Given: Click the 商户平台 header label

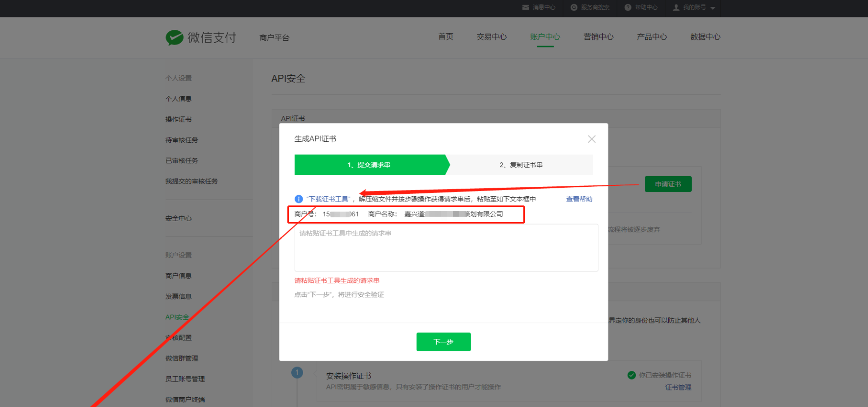Looking at the screenshot, I should tap(274, 38).
